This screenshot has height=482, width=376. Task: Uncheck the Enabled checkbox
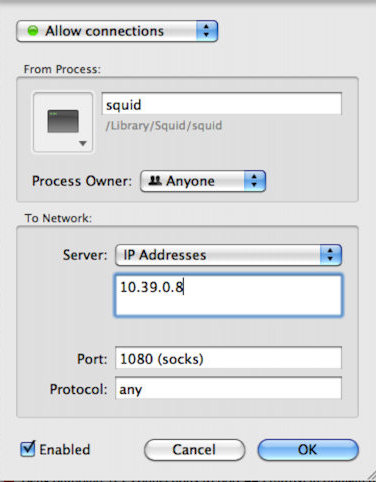[28, 449]
